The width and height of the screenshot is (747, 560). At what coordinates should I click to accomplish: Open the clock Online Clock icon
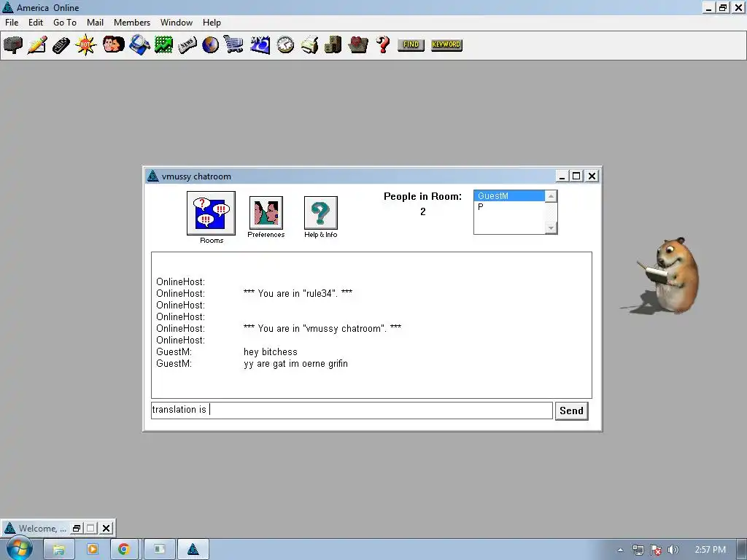(285, 45)
